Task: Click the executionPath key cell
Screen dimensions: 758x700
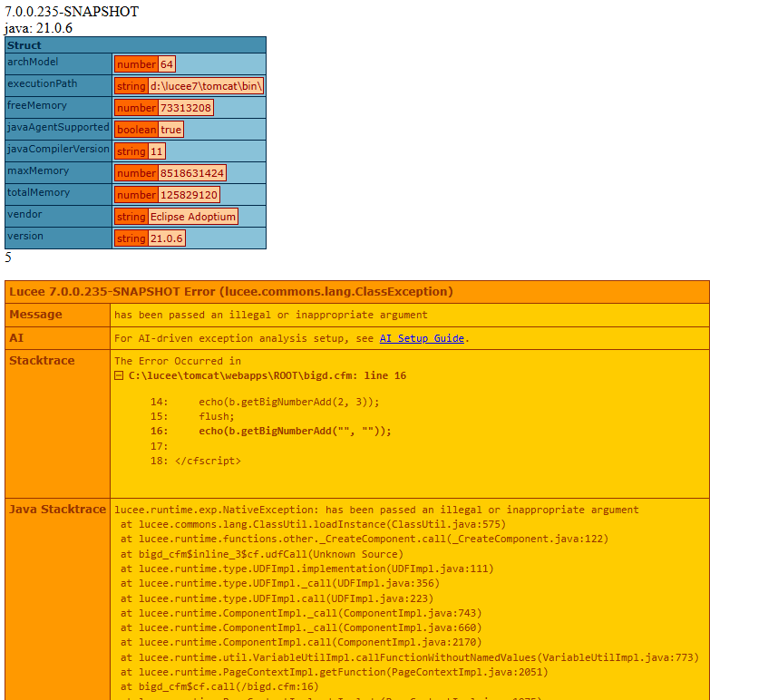Action: pyautogui.click(x=59, y=85)
